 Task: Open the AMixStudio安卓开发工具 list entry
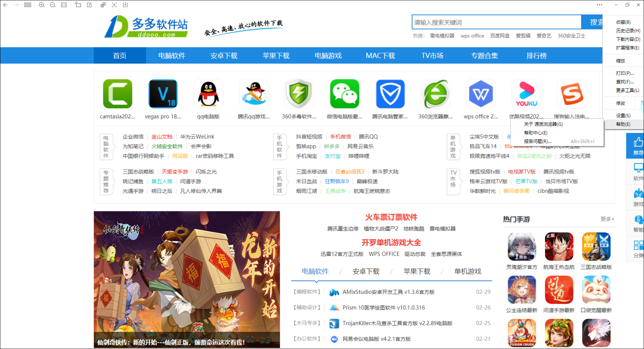pyautogui.click(x=388, y=292)
